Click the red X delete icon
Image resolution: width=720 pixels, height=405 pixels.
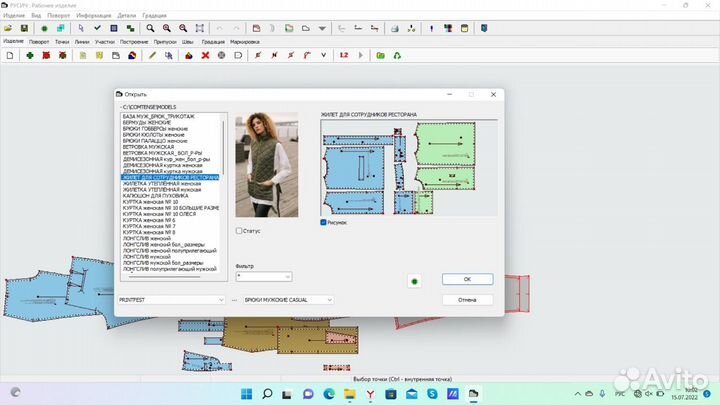coord(205,56)
